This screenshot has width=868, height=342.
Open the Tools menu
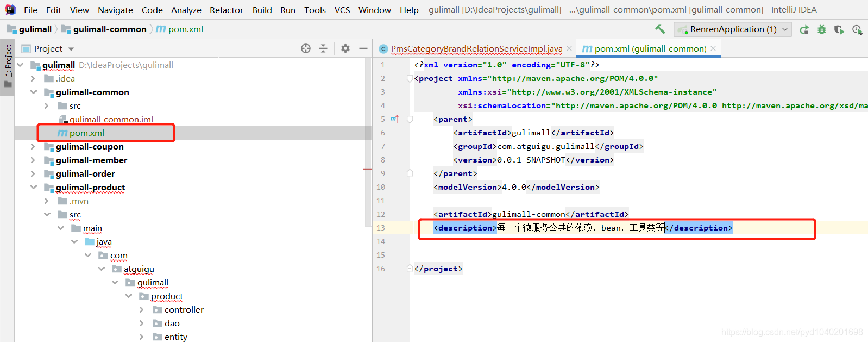[x=315, y=10]
